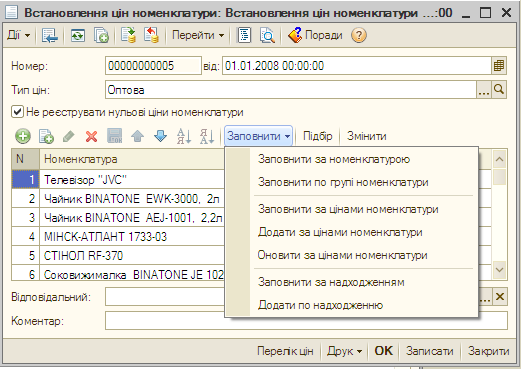Viewport: 521px width, 369px height.
Task: Click the orange help question mark icon
Action: coord(359,35)
